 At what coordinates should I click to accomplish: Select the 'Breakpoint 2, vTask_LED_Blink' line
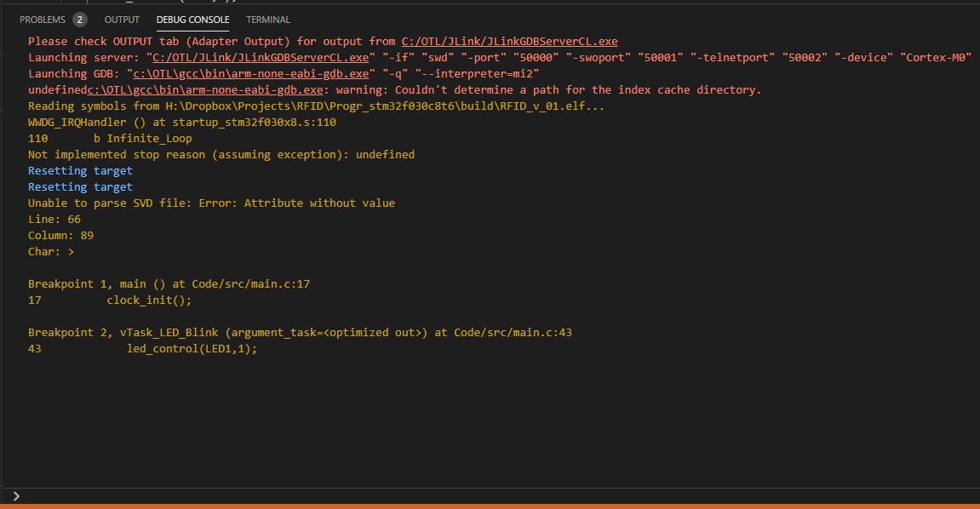(x=300, y=333)
